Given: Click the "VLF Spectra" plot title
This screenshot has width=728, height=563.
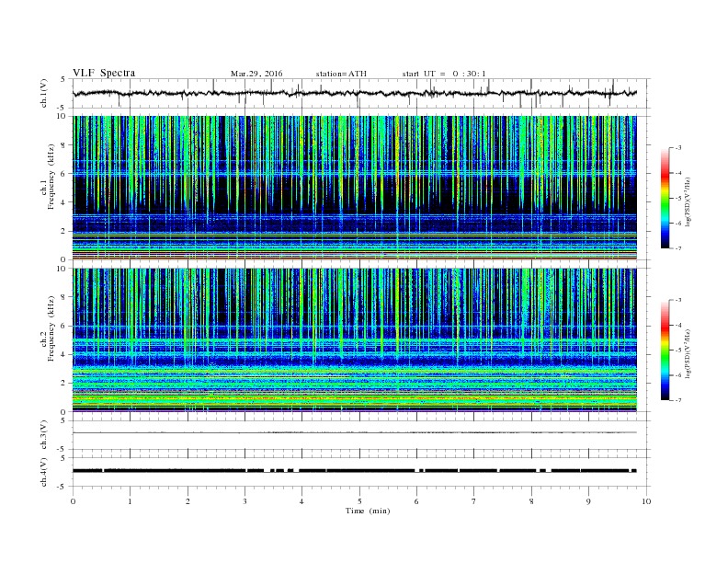Looking at the screenshot, I should tap(104, 73).
